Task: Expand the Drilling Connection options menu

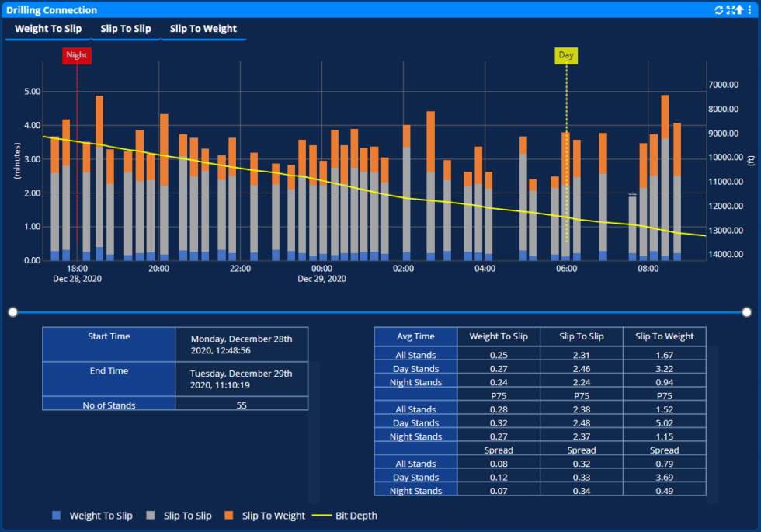Action: coord(750,9)
